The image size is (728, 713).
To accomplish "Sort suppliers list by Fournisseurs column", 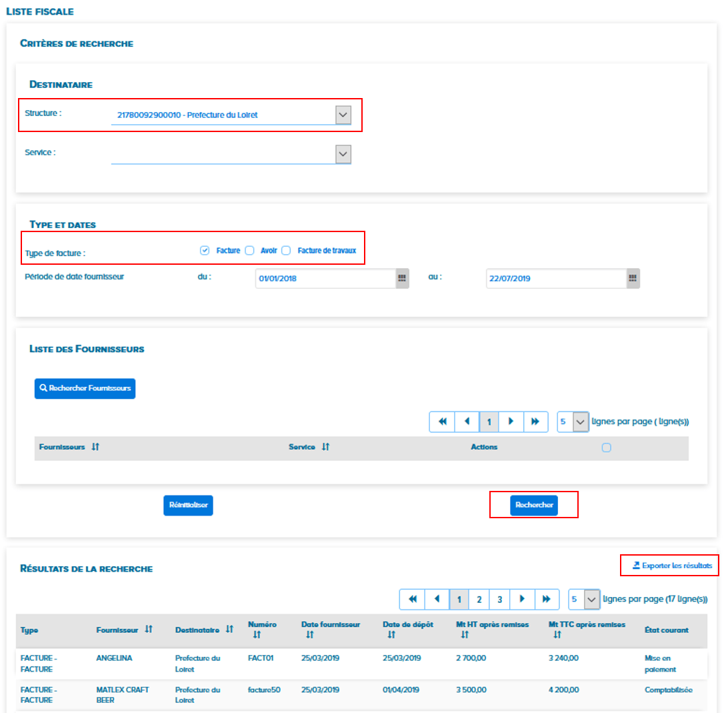I will tap(95, 447).
